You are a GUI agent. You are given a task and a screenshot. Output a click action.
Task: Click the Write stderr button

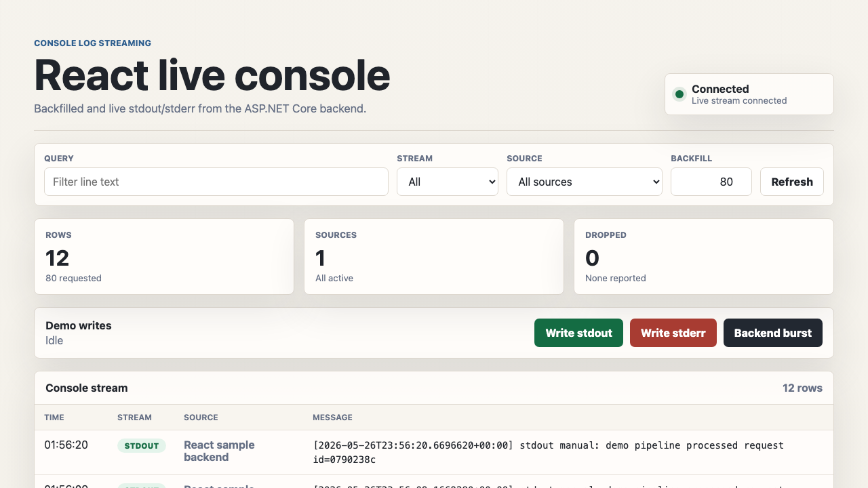pos(673,333)
